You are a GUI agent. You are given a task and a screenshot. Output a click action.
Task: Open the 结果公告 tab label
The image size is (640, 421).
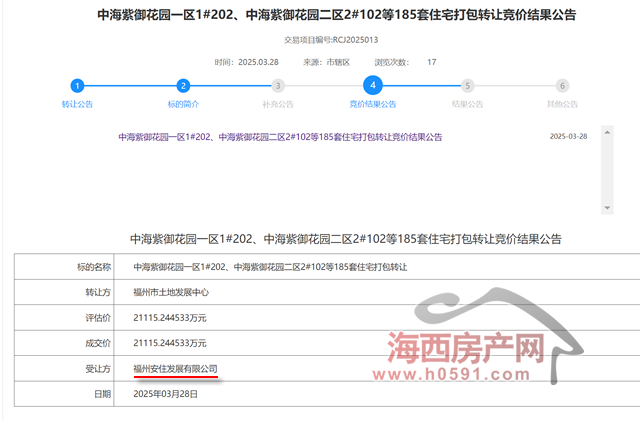467,104
